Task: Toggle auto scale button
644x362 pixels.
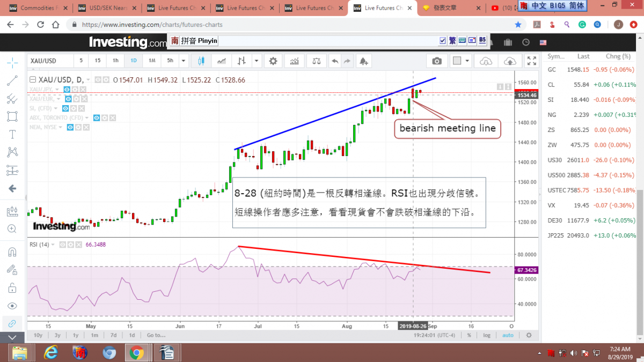Action: [507, 335]
